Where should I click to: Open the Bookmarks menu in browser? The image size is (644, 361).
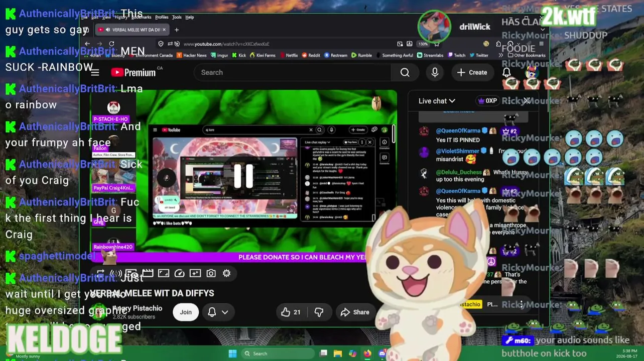(x=141, y=17)
